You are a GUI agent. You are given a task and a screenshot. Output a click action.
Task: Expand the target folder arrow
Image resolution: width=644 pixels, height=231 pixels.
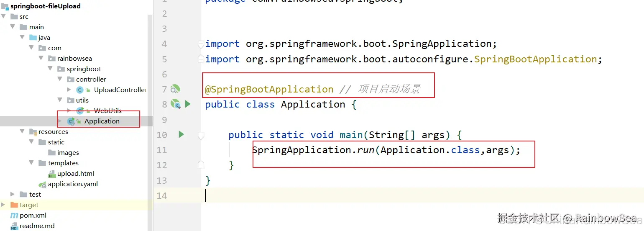4,205
